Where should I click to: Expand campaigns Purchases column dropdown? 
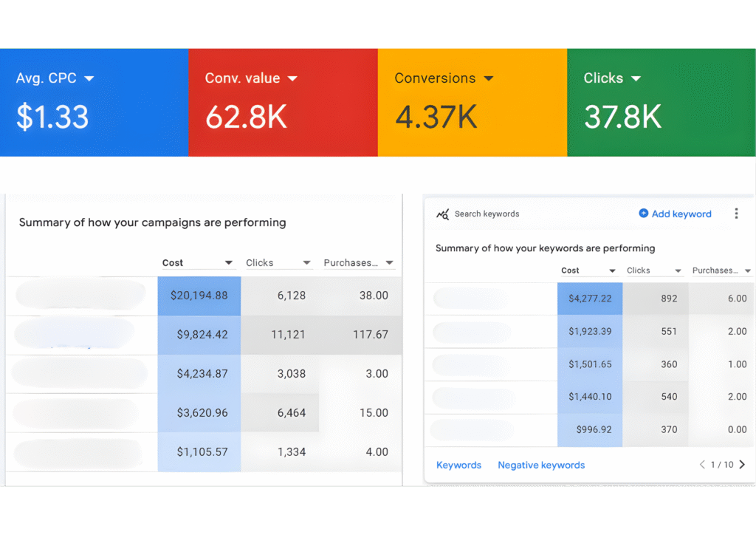pyautogui.click(x=389, y=263)
